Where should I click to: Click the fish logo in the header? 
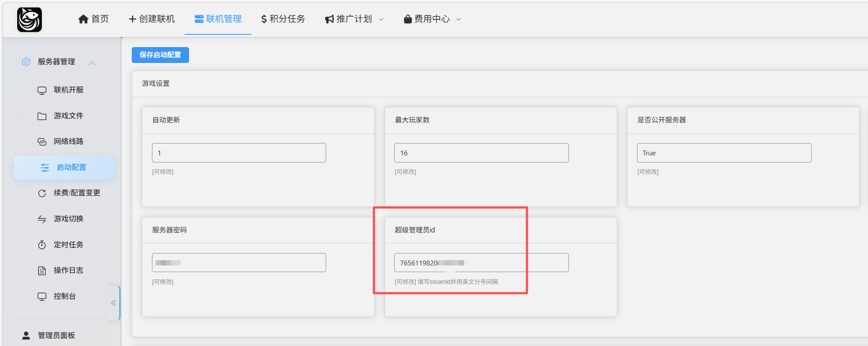(x=30, y=20)
